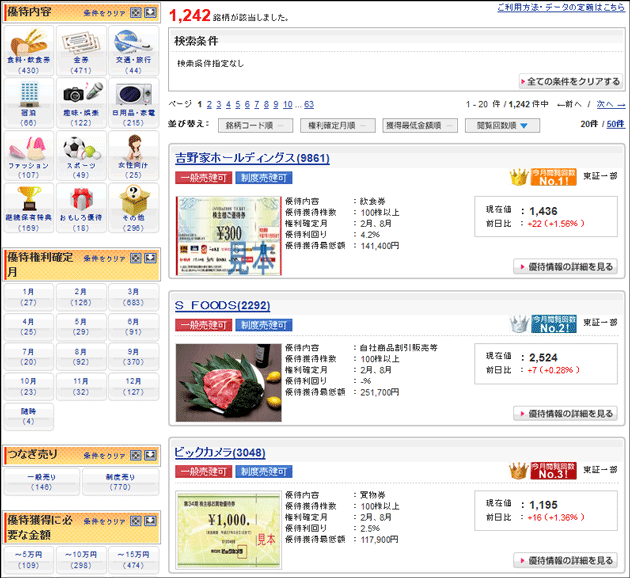Image resolution: width=630 pixels, height=578 pixels.
Task: Toggle the 9月 (370) month filter
Action: (x=133, y=357)
